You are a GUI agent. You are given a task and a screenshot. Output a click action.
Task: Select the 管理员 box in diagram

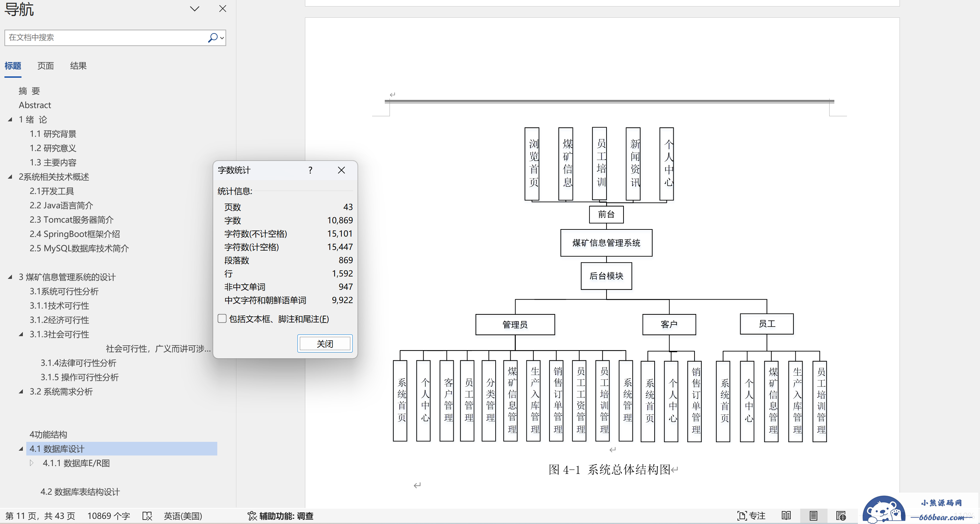coord(515,324)
